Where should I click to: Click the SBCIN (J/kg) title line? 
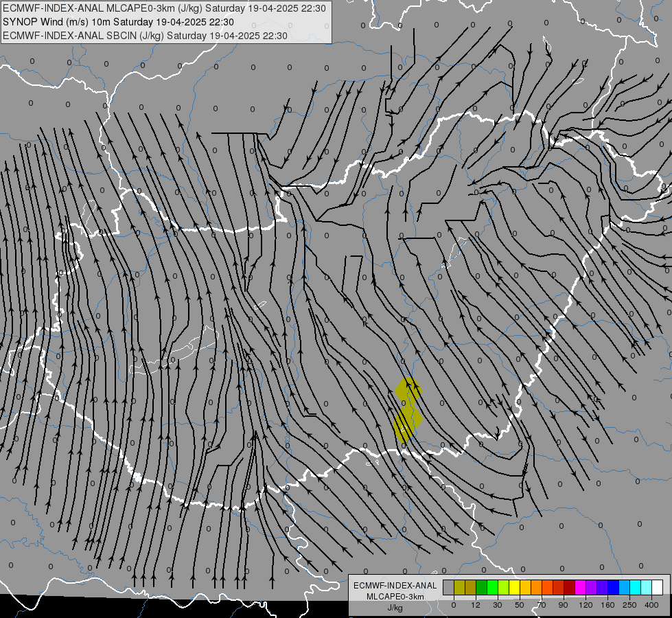point(145,36)
